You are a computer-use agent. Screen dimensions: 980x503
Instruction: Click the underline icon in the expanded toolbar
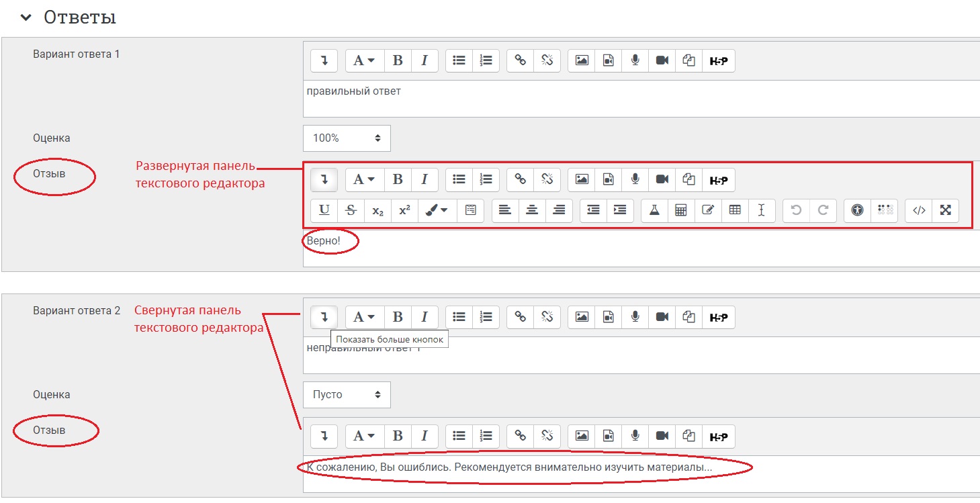click(x=324, y=210)
